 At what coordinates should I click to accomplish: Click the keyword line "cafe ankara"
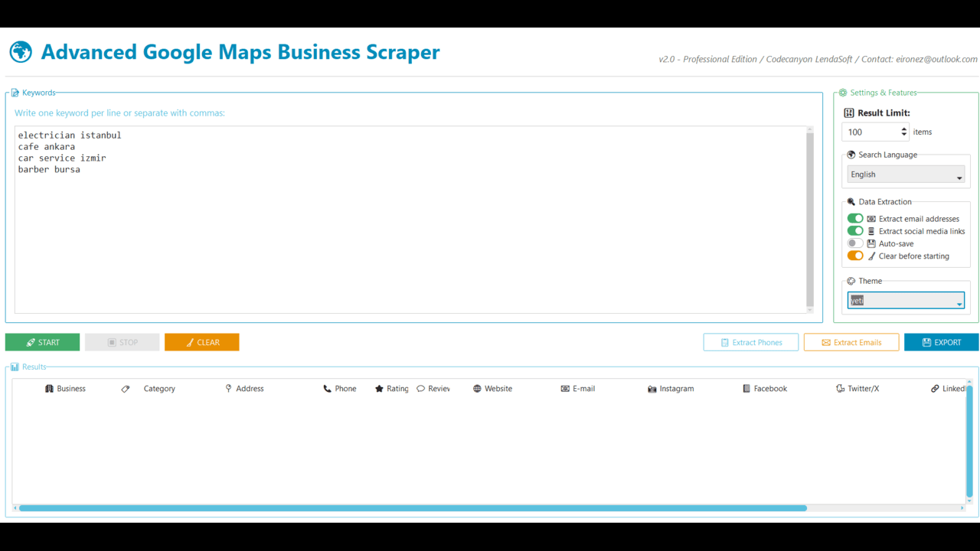point(47,147)
